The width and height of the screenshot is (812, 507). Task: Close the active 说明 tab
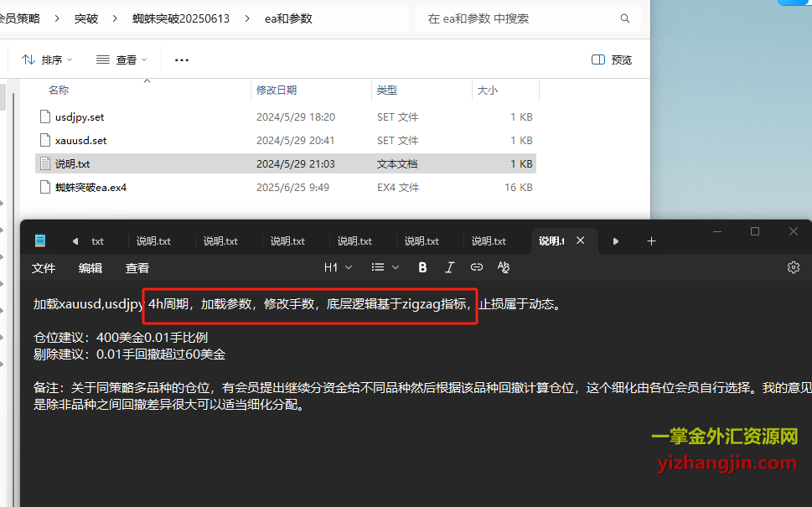click(581, 241)
